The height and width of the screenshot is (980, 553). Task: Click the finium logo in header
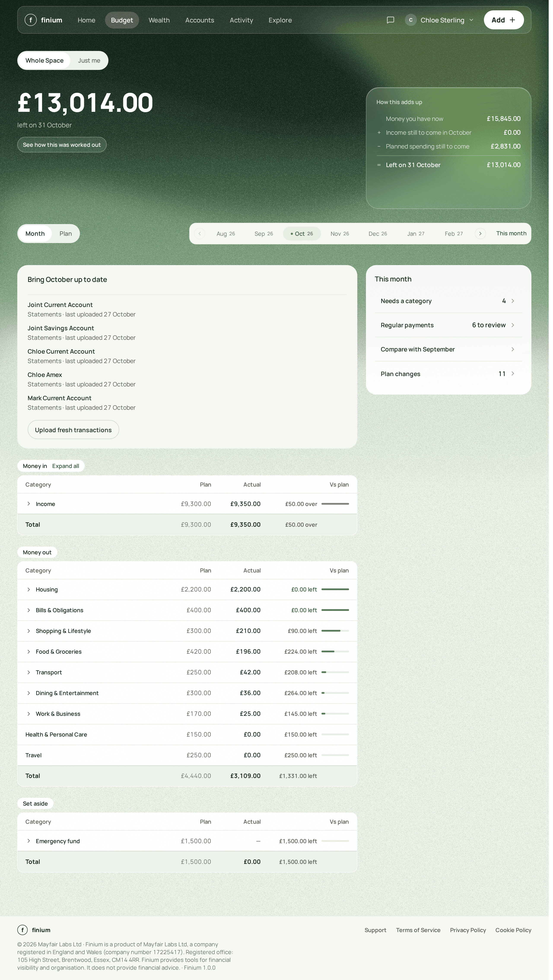tap(43, 20)
